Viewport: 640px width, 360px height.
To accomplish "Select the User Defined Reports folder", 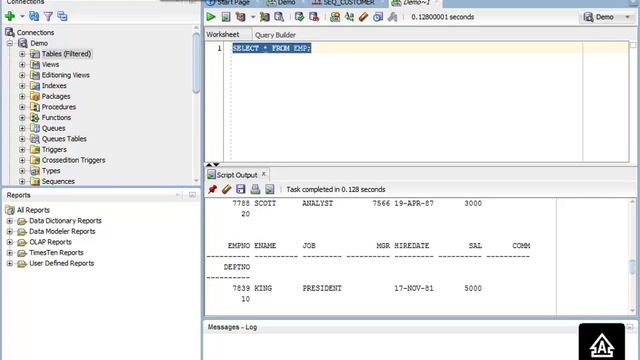I will tap(62, 263).
